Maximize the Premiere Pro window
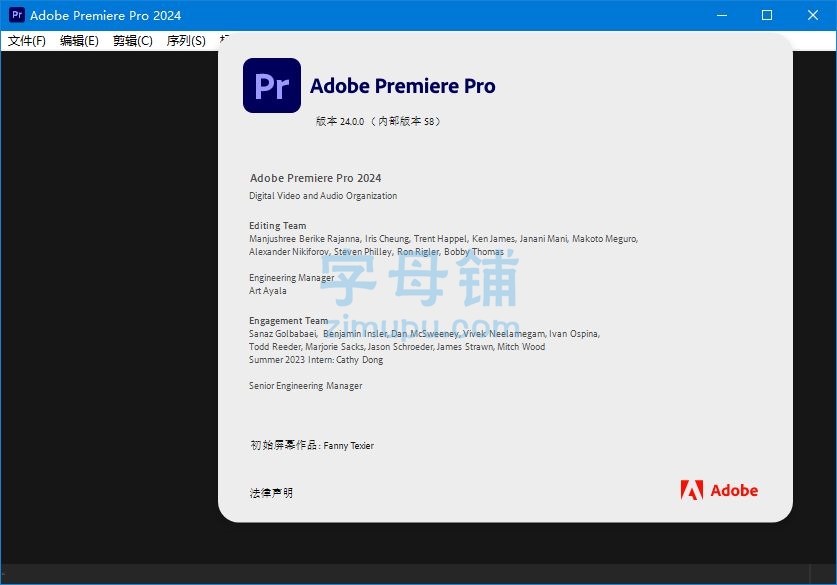 767,15
